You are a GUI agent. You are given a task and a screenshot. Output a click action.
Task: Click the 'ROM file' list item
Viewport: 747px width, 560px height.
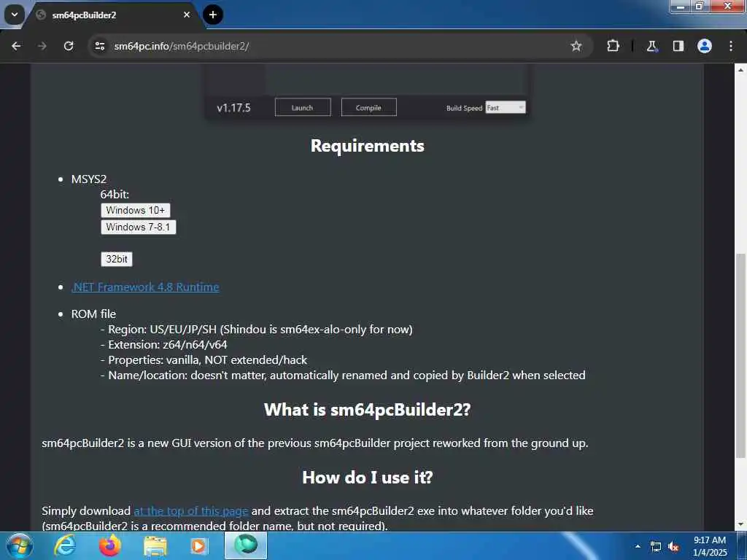93,314
